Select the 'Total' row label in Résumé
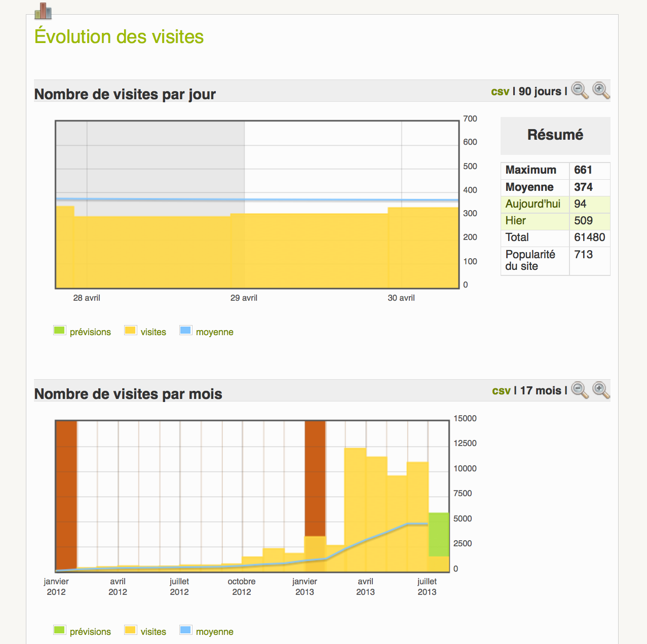Image resolution: width=647 pixels, height=644 pixels. (517, 237)
